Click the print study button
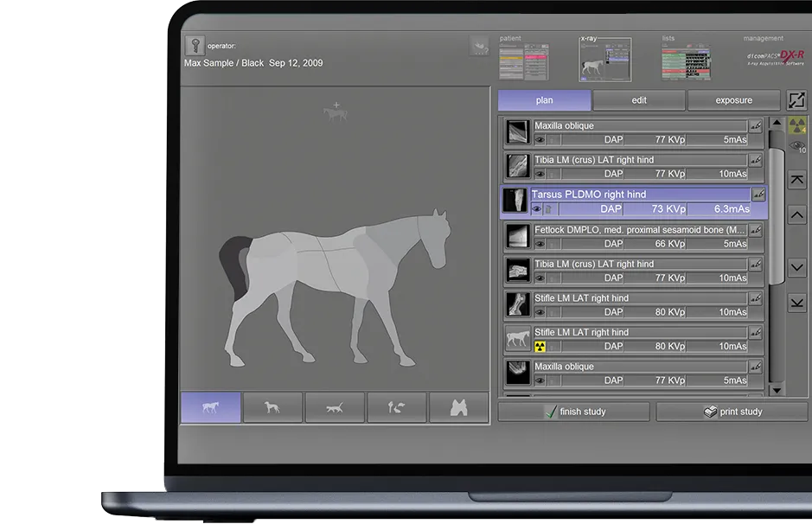Viewport: 812px width, 524px height. pos(732,412)
